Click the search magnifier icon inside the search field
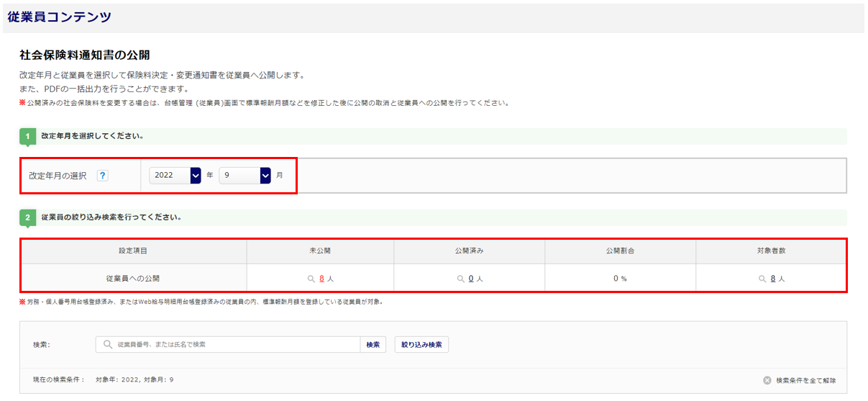 (108, 344)
